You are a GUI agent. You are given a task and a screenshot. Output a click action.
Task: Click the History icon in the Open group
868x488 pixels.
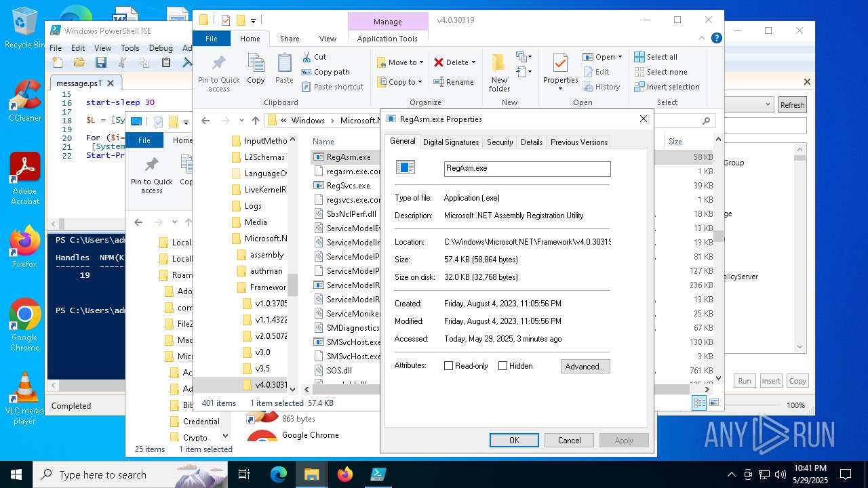pyautogui.click(x=587, y=87)
